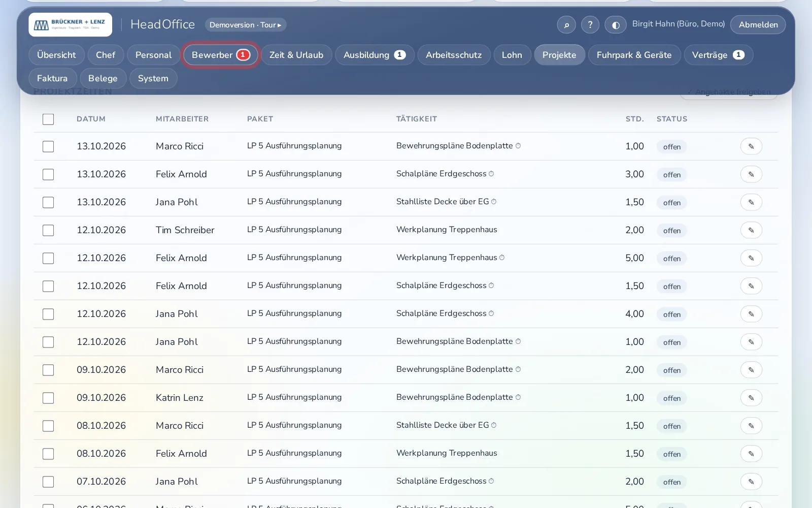Click stopwatch icon beside Marco Ricci's 13.10.2026 Bewehrungspläne
812x508 pixels.
518,146
